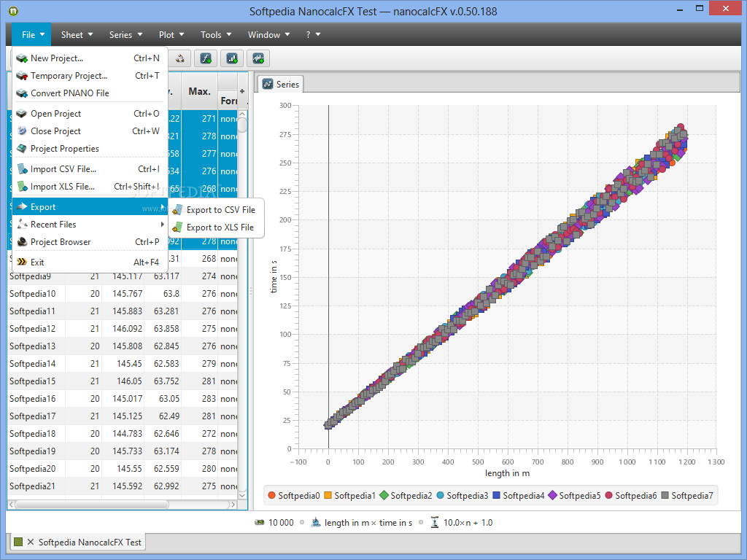Click the data count icon beside 10 000
Viewport: 747px width, 560px height.
(x=260, y=522)
